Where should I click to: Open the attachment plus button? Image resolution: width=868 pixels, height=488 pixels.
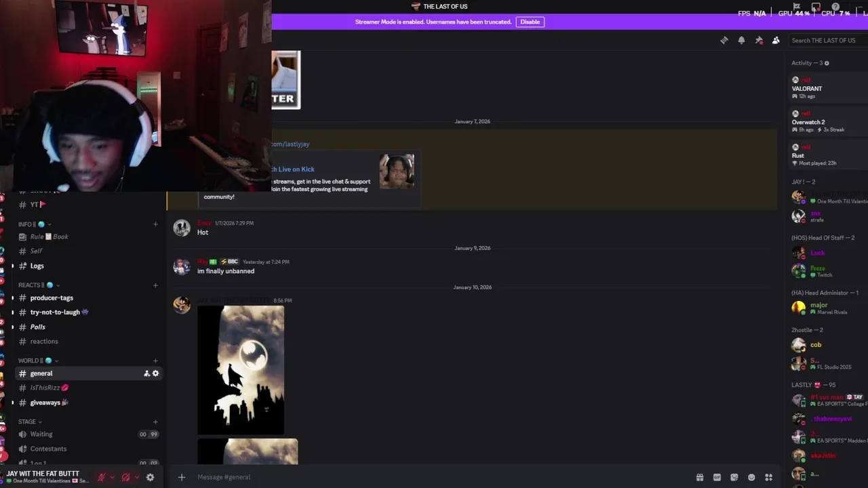pyautogui.click(x=182, y=477)
